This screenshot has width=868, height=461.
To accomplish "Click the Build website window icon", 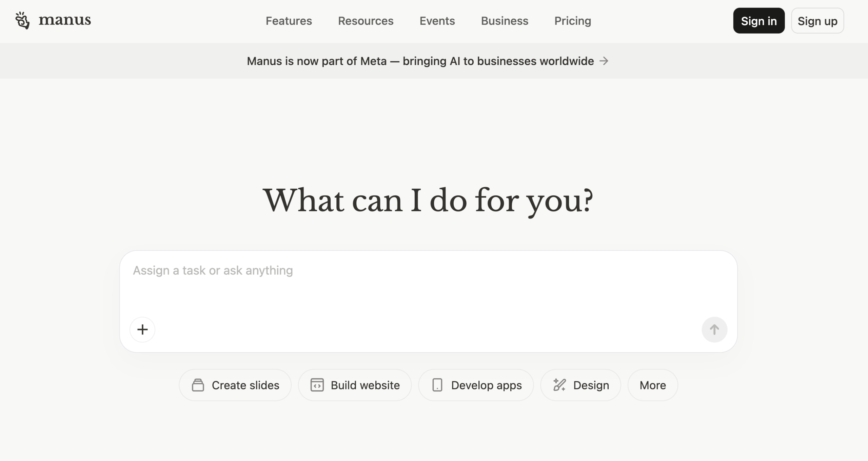I will tap(317, 385).
